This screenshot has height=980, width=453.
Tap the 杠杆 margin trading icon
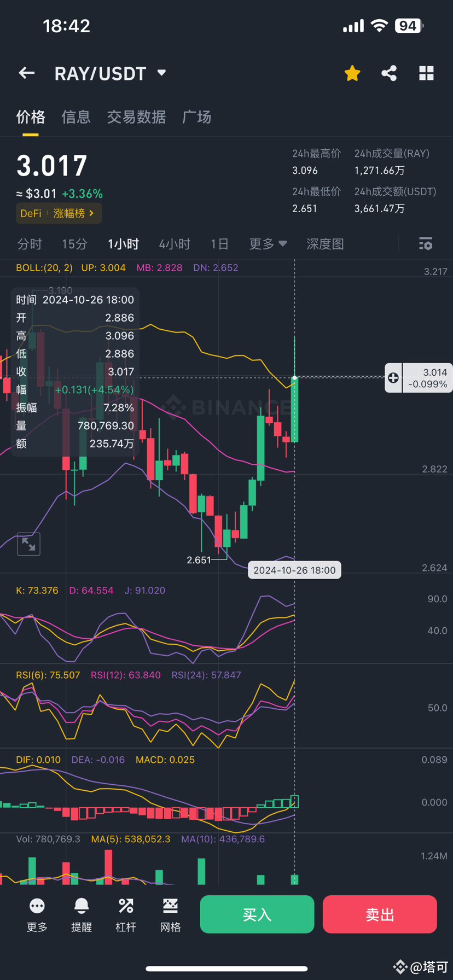click(126, 915)
